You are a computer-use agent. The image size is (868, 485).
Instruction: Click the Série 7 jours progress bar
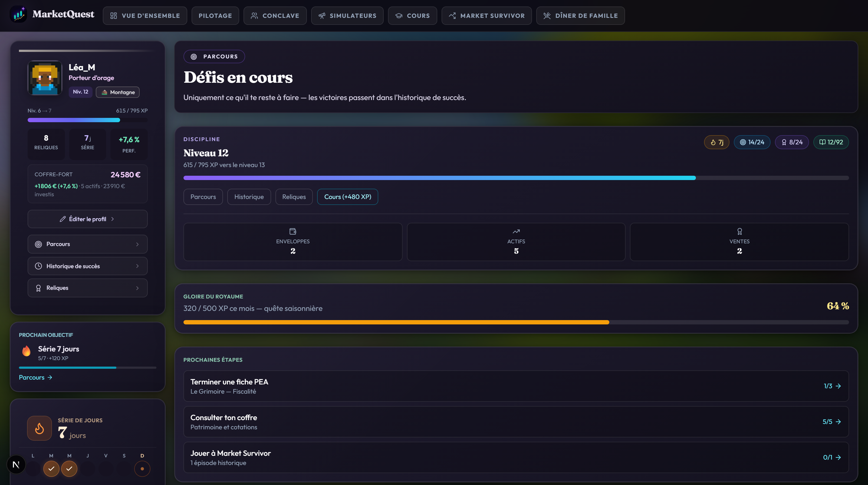pos(88,368)
